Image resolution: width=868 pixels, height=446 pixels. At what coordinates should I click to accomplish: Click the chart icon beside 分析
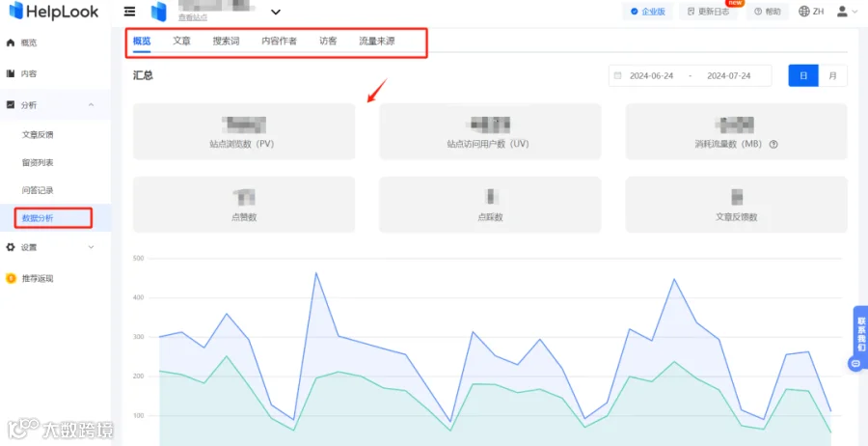[x=10, y=104]
